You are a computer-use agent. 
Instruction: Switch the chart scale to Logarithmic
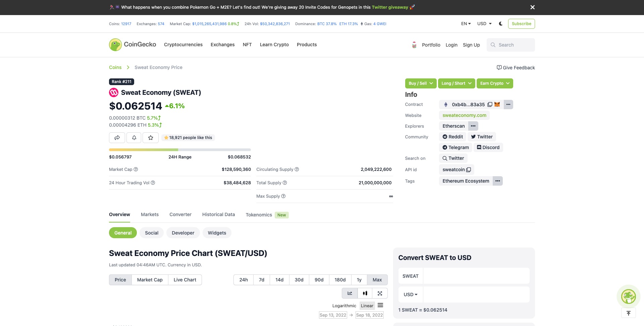(344, 305)
